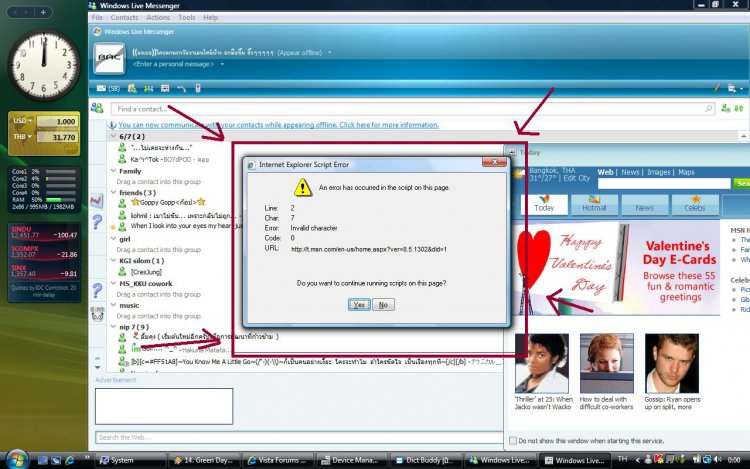Start a phone call via handset icon

pyautogui.click(x=182, y=88)
